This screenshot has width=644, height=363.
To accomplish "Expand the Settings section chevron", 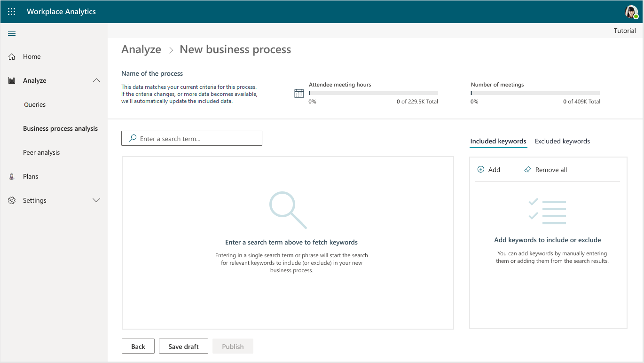I will tap(96, 200).
